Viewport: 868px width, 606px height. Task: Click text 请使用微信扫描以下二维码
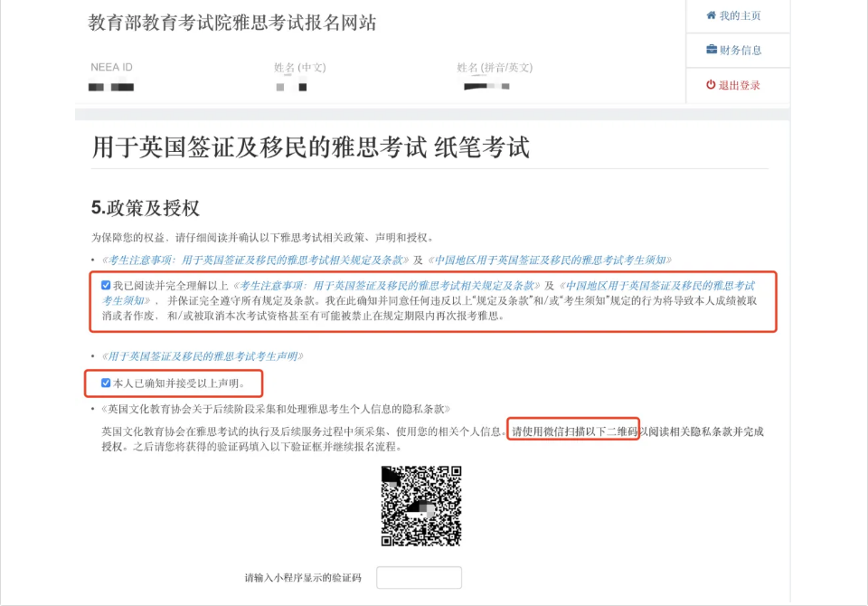point(574,431)
